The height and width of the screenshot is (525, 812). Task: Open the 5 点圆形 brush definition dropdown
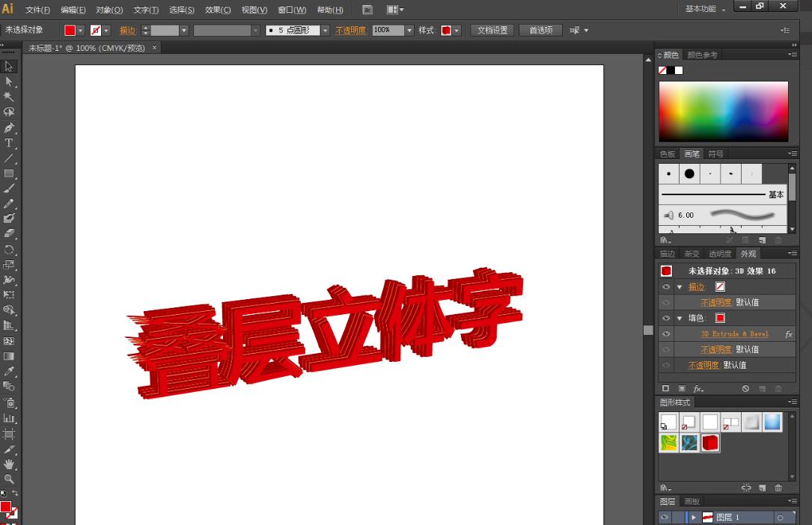click(326, 31)
